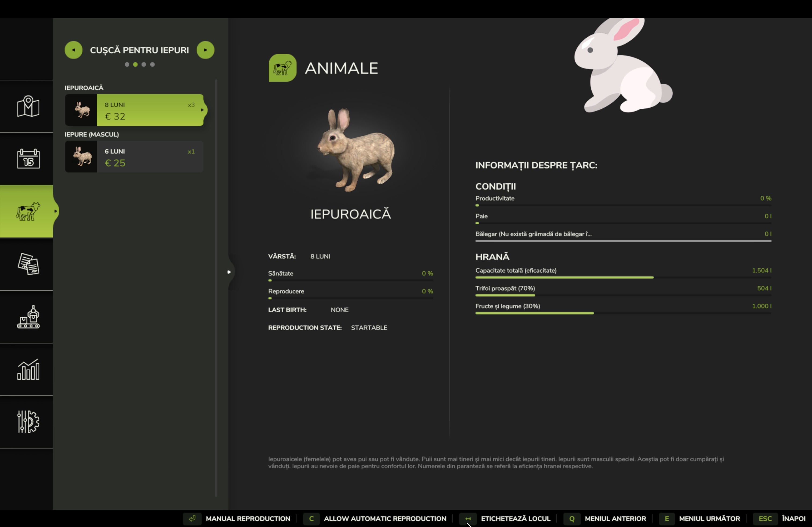Open the map icon in sidebar

tap(28, 106)
